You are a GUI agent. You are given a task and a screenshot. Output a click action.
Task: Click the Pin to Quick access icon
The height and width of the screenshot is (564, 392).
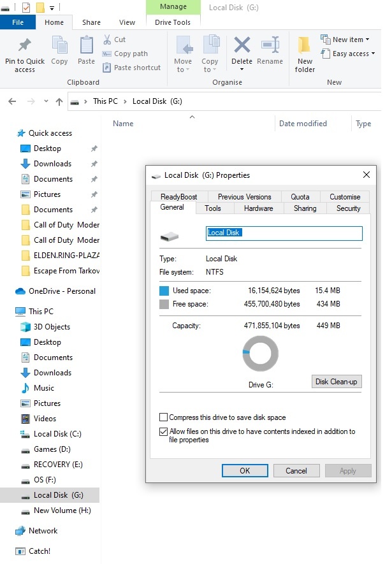[25, 45]
